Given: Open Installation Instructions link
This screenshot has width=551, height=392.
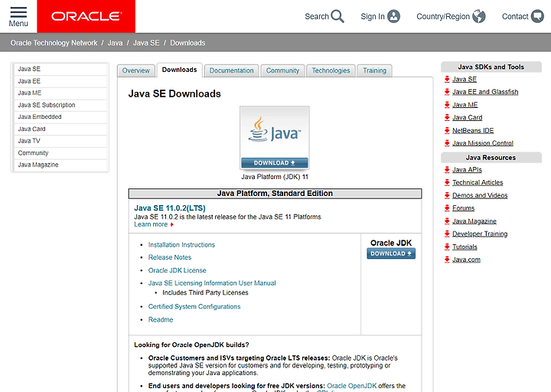Looking at the screenshot, I should pyautogui.click(x=181, y=245).
